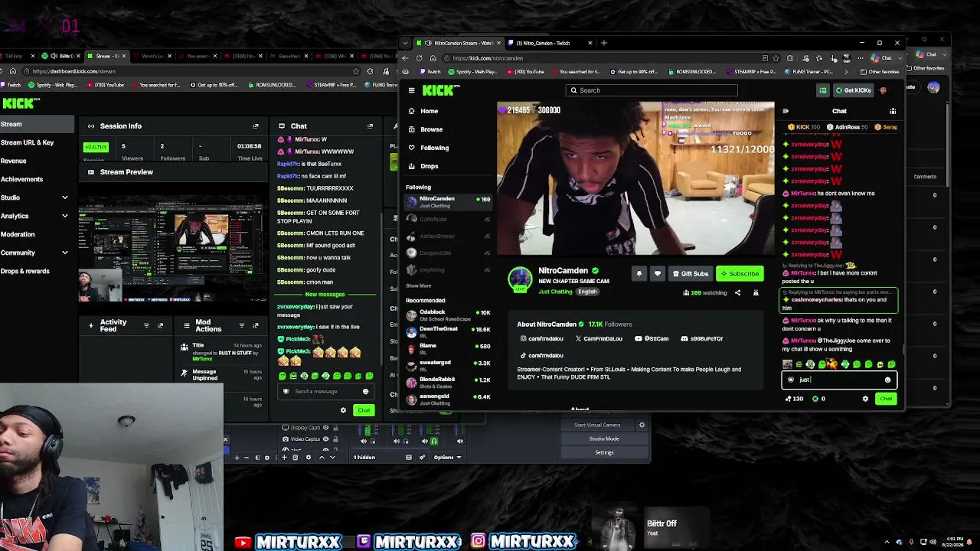The height and width of the screenshot is (551, 980).
Task: Click the Gift Subs button
Action: 690,273
